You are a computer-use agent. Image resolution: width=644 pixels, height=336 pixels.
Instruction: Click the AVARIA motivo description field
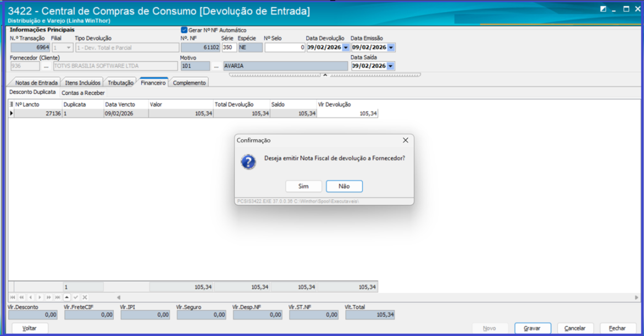[x=286, y=66]
